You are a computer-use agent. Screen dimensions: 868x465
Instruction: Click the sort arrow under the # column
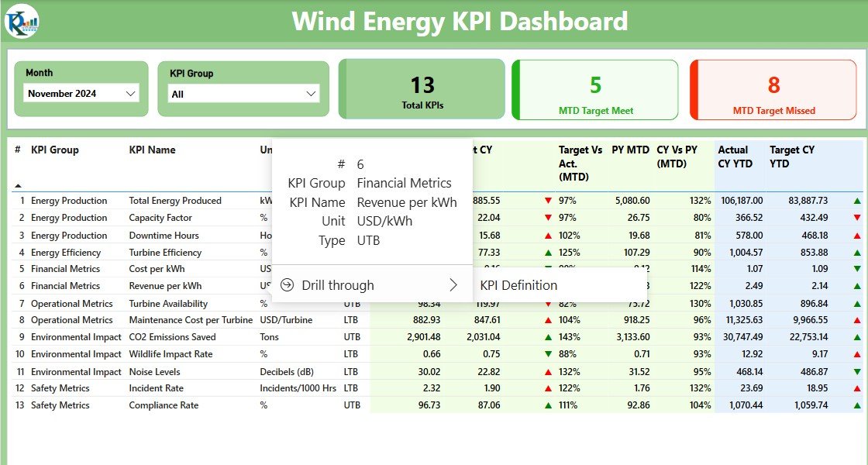(18, 186)
